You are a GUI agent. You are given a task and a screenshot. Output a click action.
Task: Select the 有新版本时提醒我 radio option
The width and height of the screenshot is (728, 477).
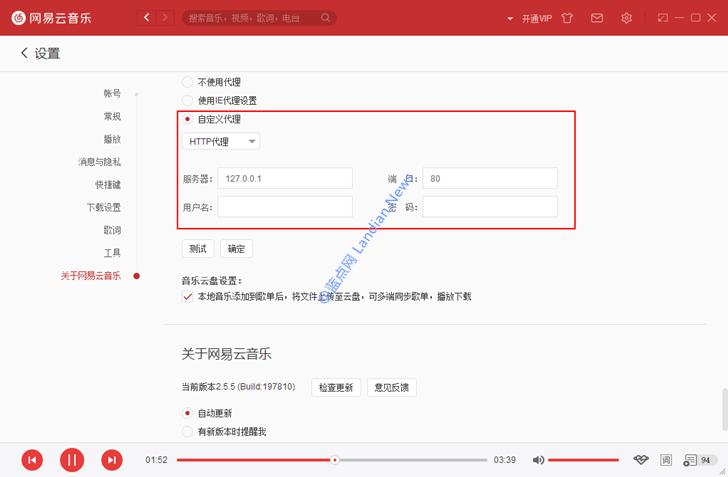point(187,431)
